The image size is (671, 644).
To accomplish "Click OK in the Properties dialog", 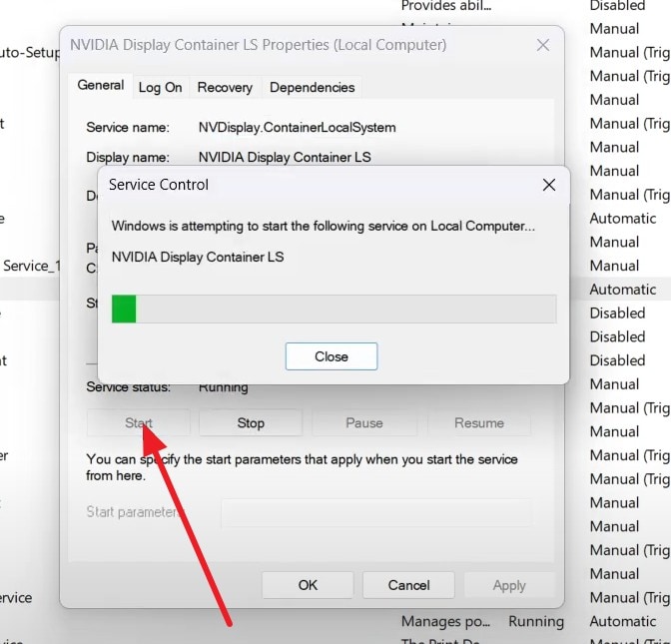I will pos(308,585).
